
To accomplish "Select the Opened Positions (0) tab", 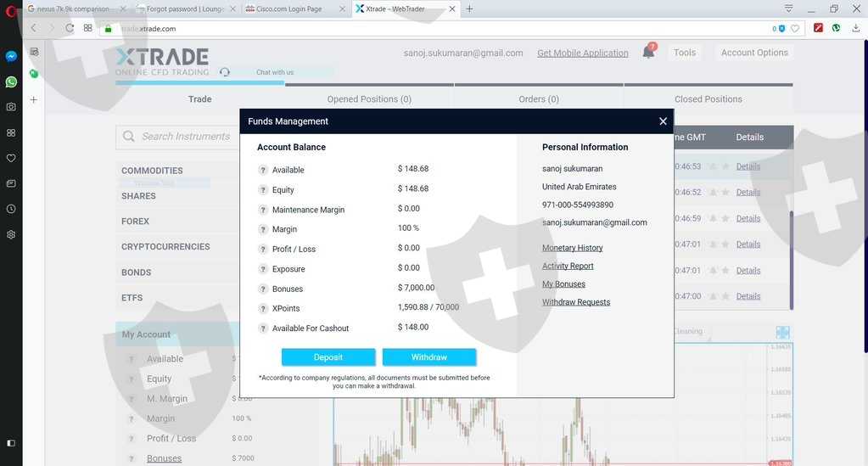I will pyautogui.click(x=369, y=99).
